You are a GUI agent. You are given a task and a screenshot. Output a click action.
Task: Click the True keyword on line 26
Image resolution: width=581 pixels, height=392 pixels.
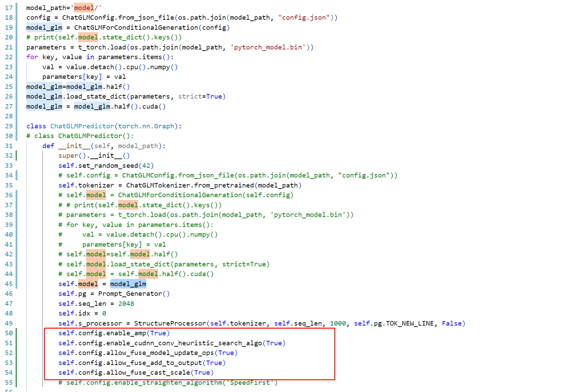click(x=215, y=96)
